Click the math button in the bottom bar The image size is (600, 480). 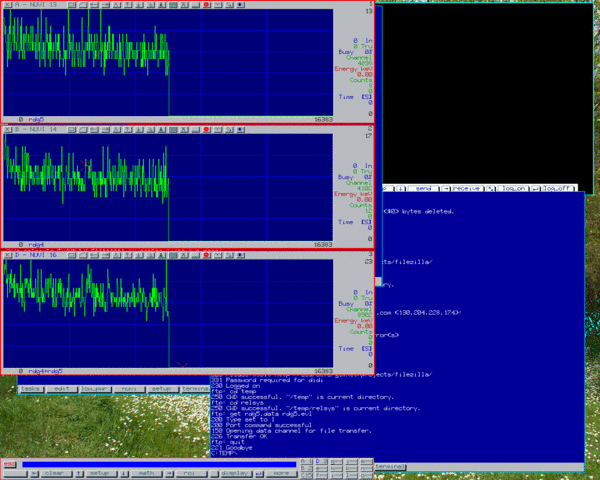click(146, 473)
